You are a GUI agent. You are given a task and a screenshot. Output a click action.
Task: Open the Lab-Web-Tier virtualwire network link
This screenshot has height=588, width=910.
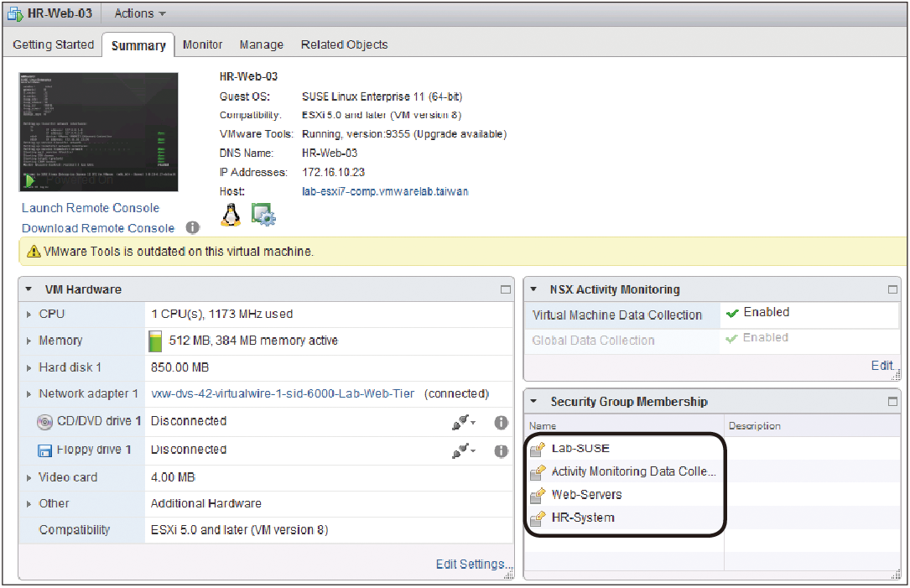pyautogui.click(x=283, y=394)
